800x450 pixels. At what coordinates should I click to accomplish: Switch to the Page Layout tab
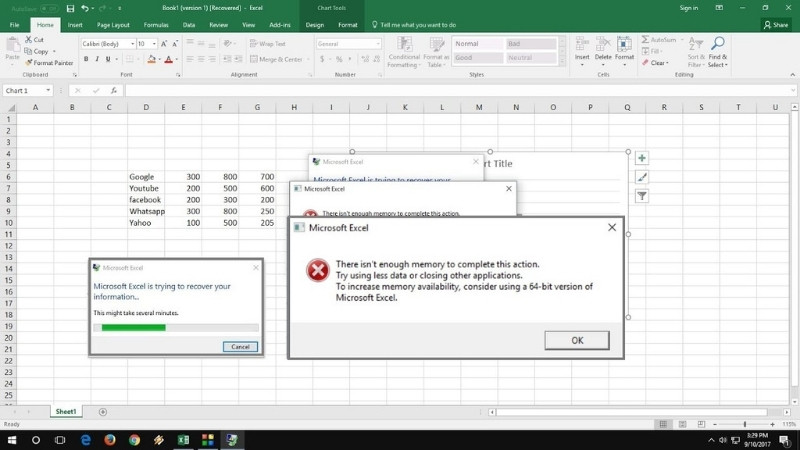coord(113,24)
